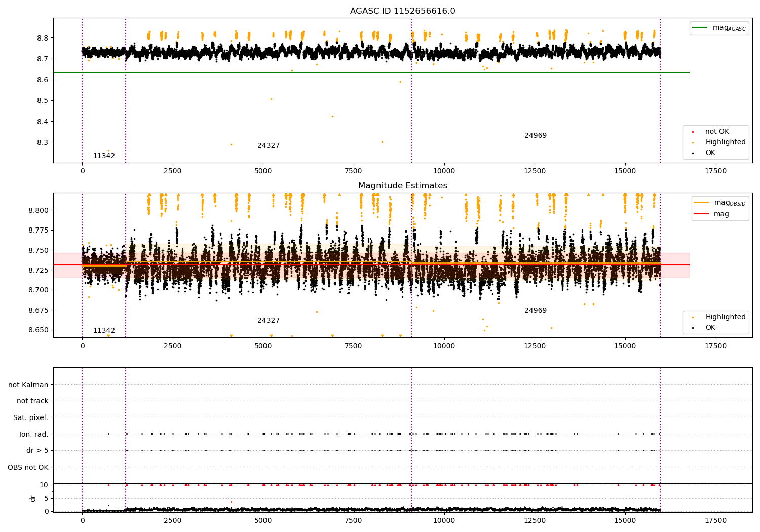This screenshot has height=532, width=760.
Task: Click the 5000 x-tick under the bottom plot
Action: point(263,520)
